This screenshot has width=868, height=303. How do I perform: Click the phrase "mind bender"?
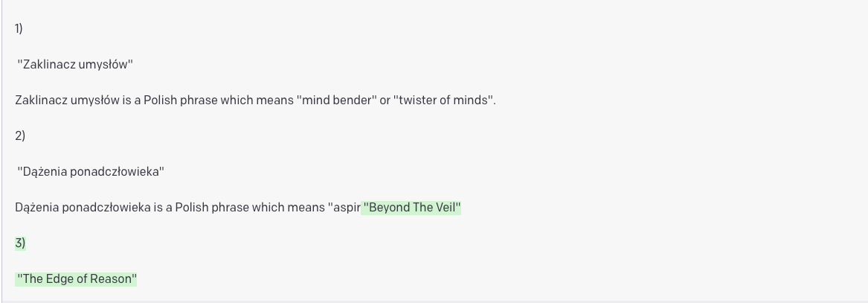click(x=338, y=100)
